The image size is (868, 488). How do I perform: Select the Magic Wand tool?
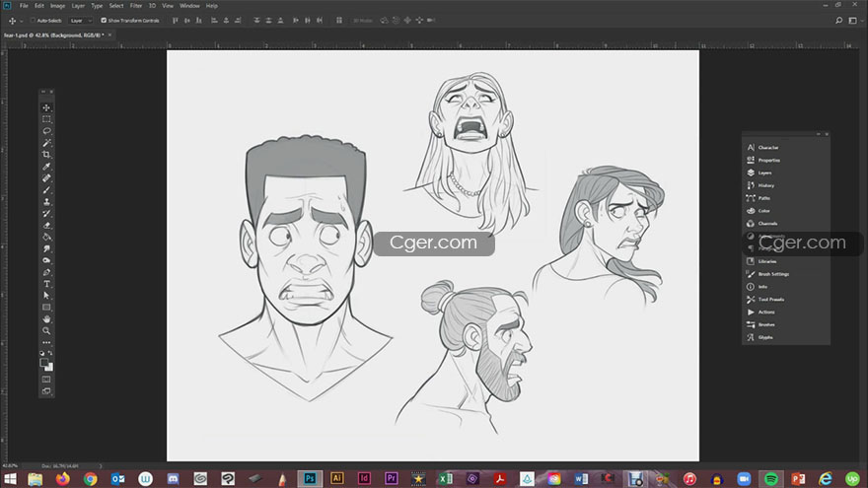point(46,143)
